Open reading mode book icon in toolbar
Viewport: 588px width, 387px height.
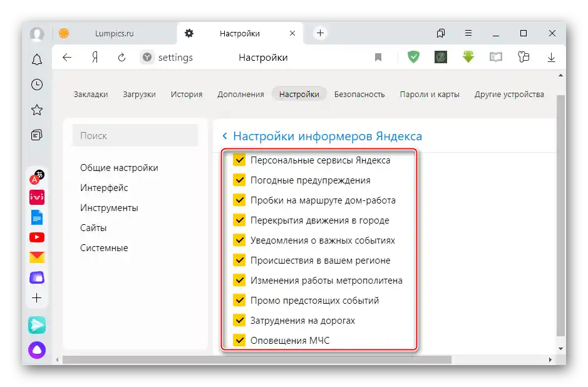click(496, 56)
